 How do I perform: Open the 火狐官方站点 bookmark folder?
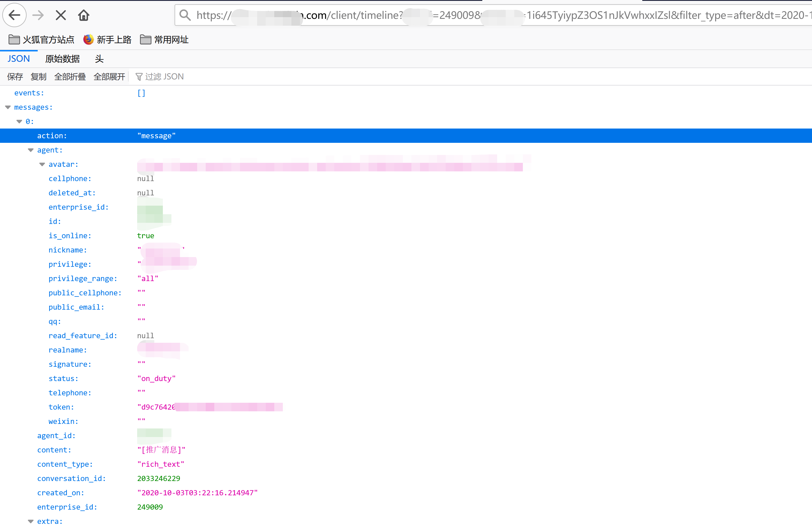coord(41,40)
